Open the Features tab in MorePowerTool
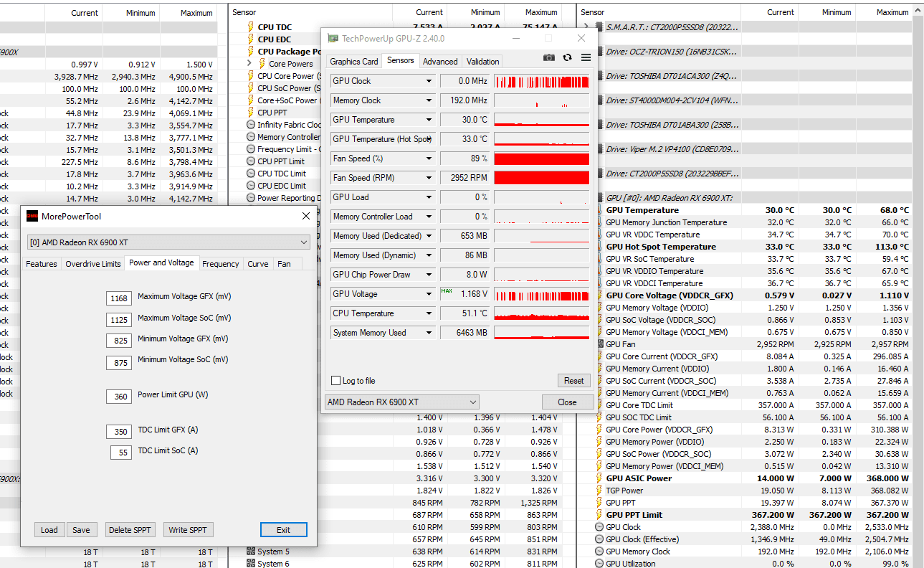The image size is (924, 568). (42, 264)
